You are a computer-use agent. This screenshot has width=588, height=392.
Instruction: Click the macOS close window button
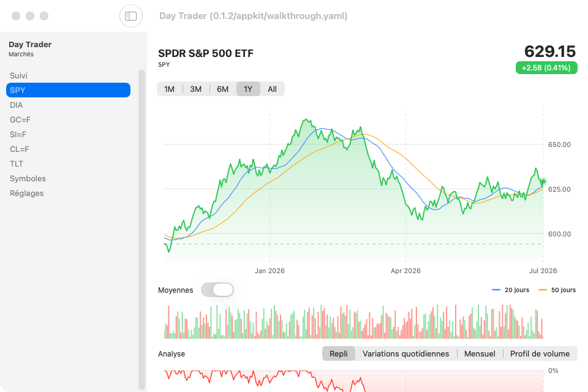pyautogui.click(x=16, y=16)
